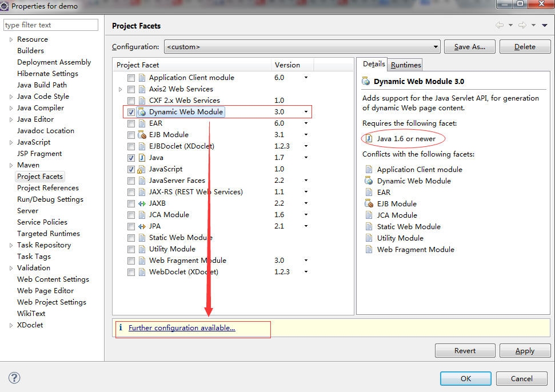Viewport: 555px width, 392px height.
Task: Check the JavaServer Faces checkbox
Action: [131, 181]
